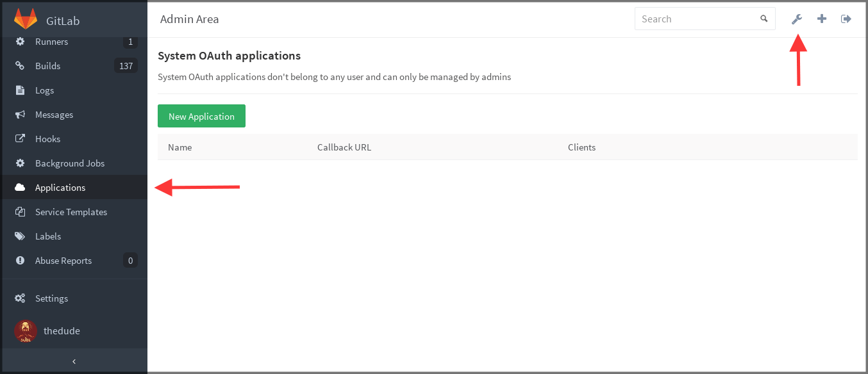The image size is (868, 374).
Task: Open the Hooks sidebar icon
Action: coord(20,139)
